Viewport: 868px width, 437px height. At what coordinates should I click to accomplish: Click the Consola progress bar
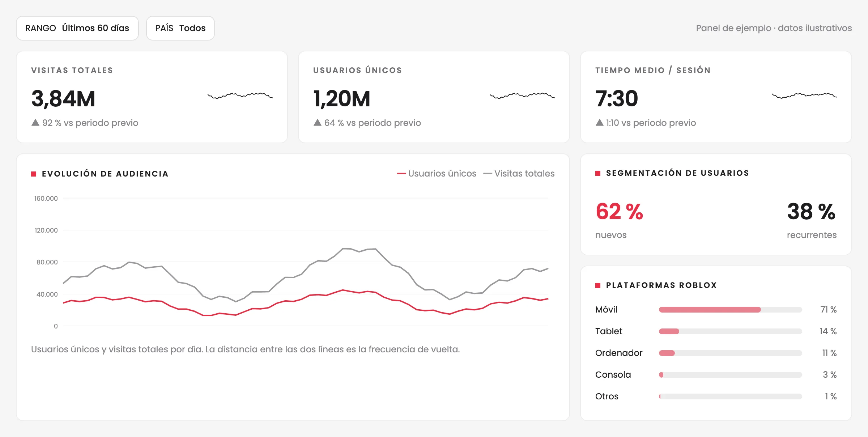click(x=731, y=375)
